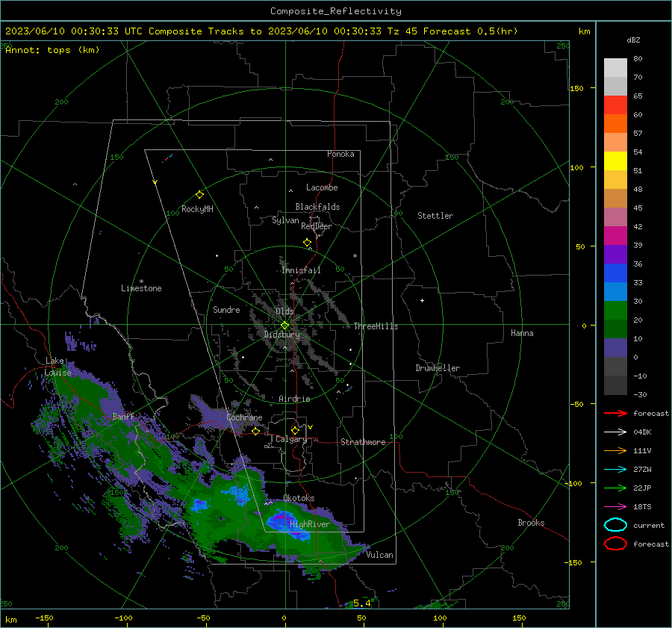This screenshot has width=672, height=628.
Task: Click the asterisk marker above Limestone
Action: (141, 282)
